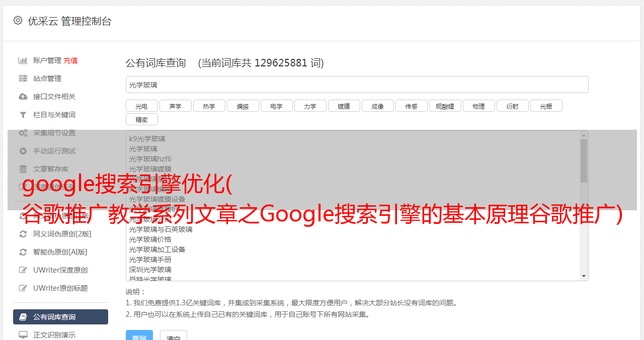
Task: Focus the keyword search field containing 光学玻璃
Action: click(357, 84)
